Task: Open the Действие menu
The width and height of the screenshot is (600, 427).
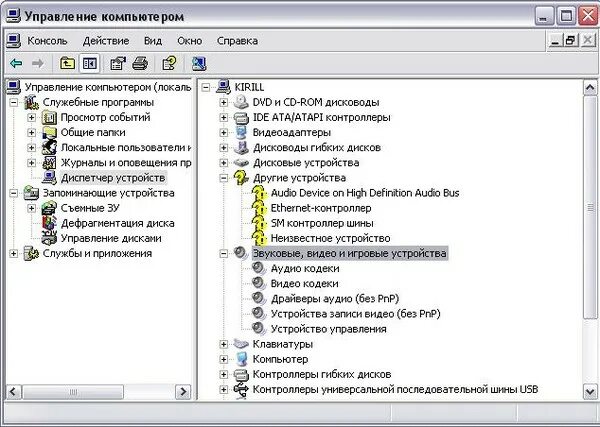Action: 106,41
